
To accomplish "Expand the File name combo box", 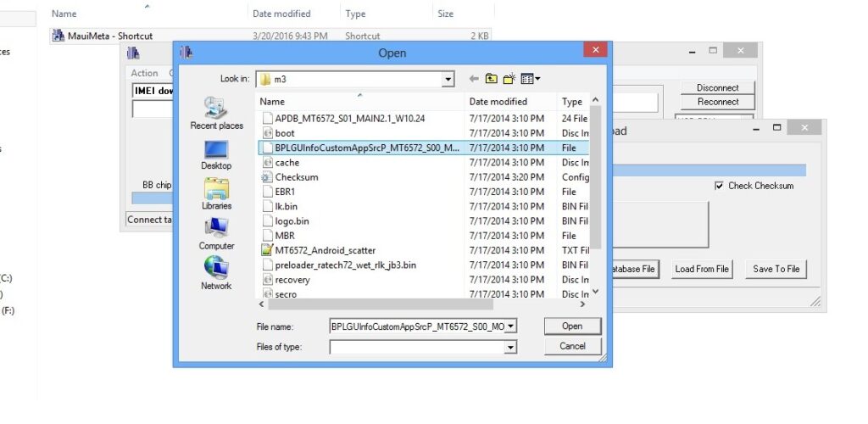I will (x=509, y=326).
